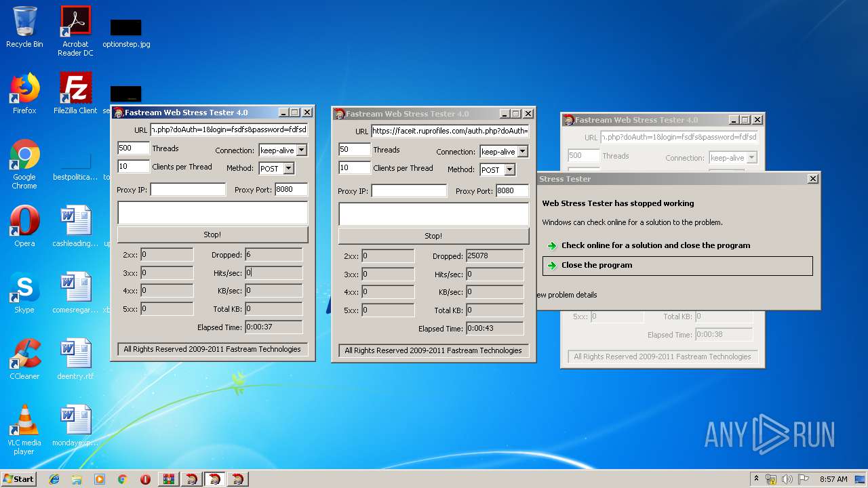The image size is (868, 488).
Task: Open the Opera desktop shortcut
Action: tap(24, 226)
